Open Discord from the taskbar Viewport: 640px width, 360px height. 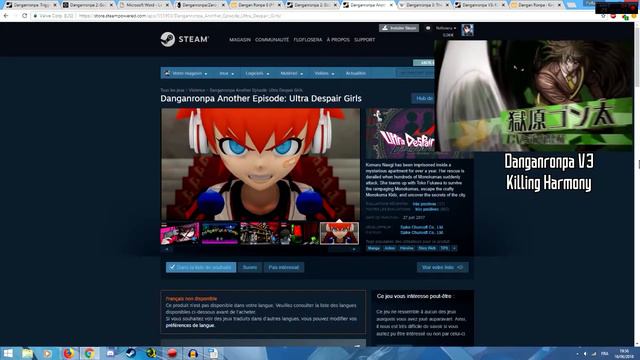pyautogui.click(x=110, y=353)
